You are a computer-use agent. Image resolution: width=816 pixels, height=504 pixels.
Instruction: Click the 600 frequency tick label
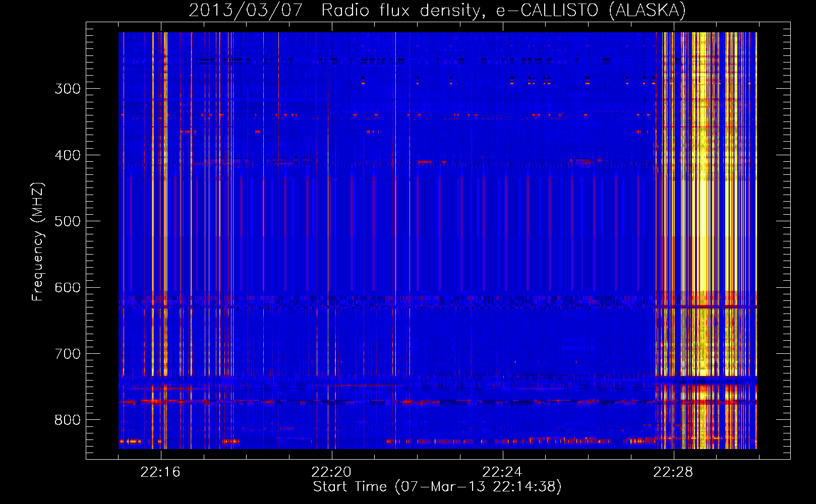click(68, 288)
